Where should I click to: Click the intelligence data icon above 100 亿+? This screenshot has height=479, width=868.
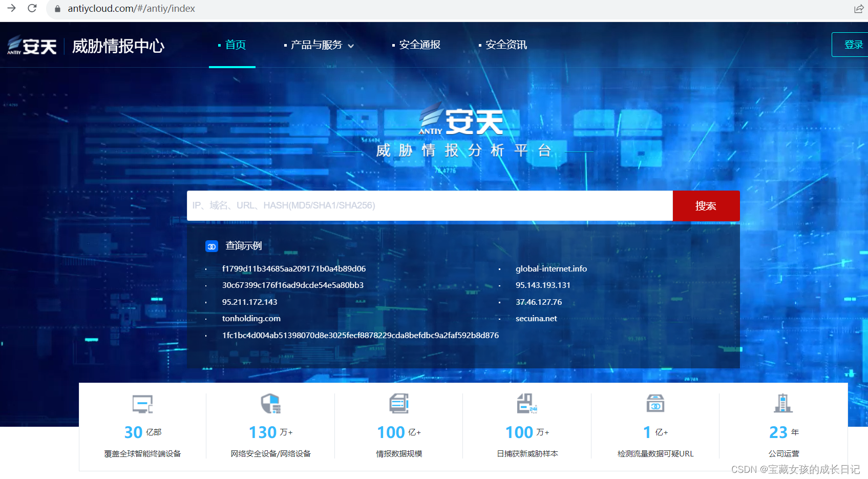tap(398, 404)
